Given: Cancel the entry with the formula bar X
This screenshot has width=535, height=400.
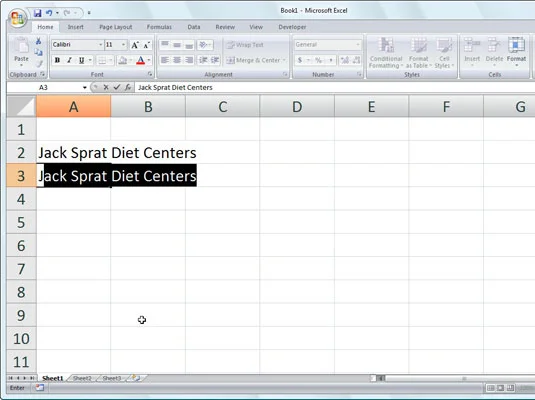Looking at the screenshot, I should pos(106,87).
